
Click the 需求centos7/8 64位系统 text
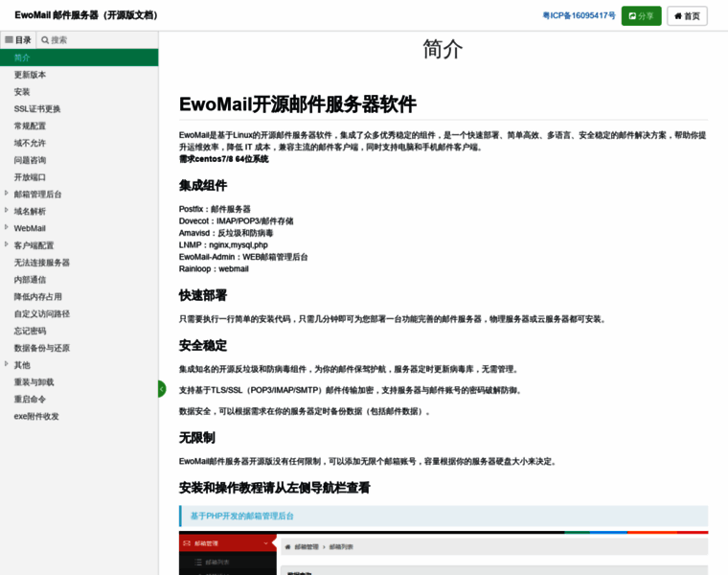pos(224,159)
